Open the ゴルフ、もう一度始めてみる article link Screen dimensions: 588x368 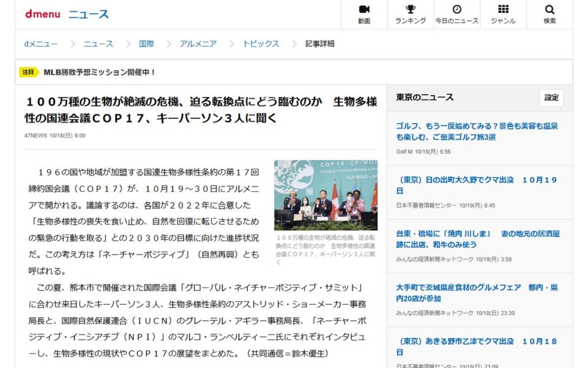click(x=477, y=132)
